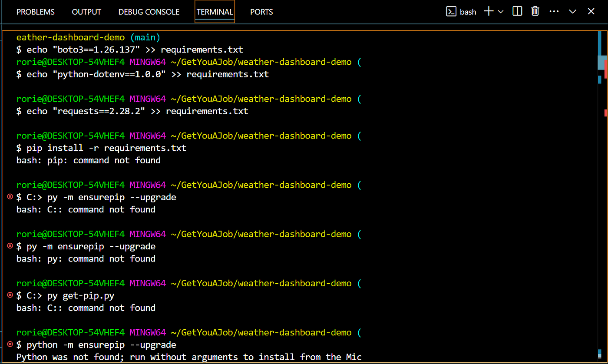Image resolution: width=608 pixels, height=364 pixels.
Task: Click the 'pip install -r requirements.txt' command line
Action: click(x=101, y=148)
